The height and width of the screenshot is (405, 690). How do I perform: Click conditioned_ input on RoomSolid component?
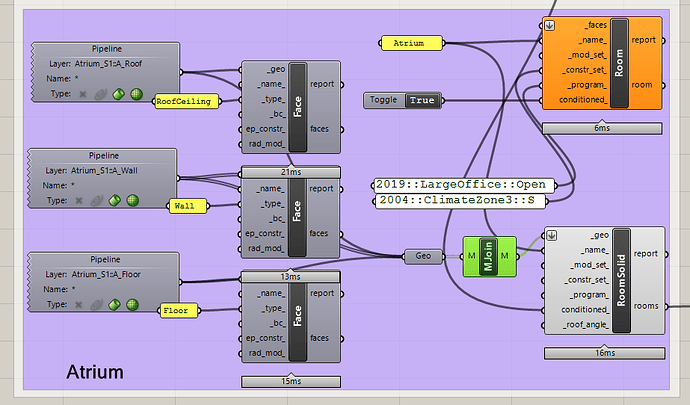pyautogui.click(x=585, y=310)
